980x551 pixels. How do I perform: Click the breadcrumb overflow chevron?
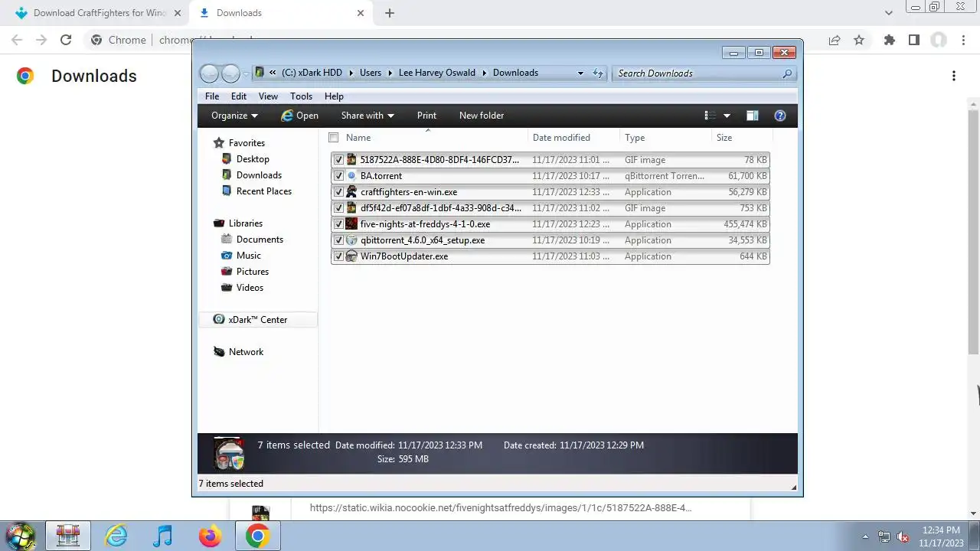tap(273, 73)
